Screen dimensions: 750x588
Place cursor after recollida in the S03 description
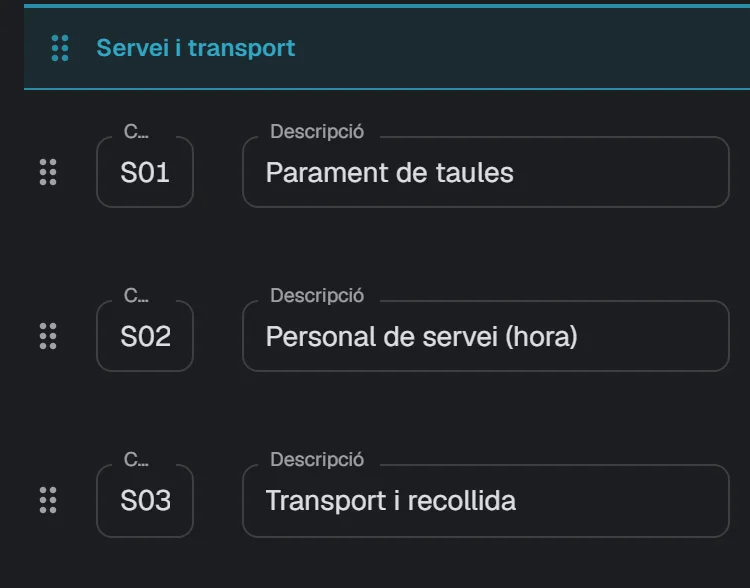(518, 501)
